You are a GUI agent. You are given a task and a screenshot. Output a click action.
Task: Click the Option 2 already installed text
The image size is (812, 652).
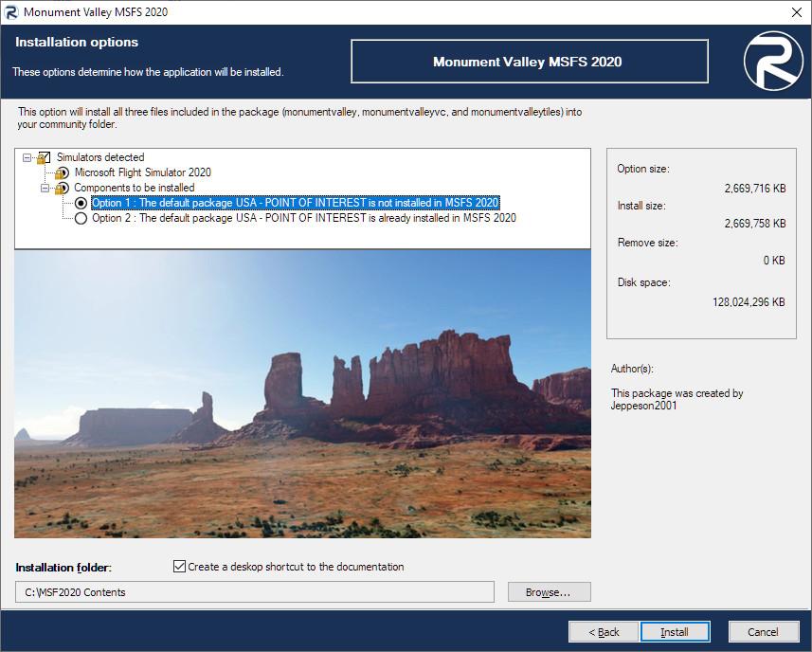(304, 218)
